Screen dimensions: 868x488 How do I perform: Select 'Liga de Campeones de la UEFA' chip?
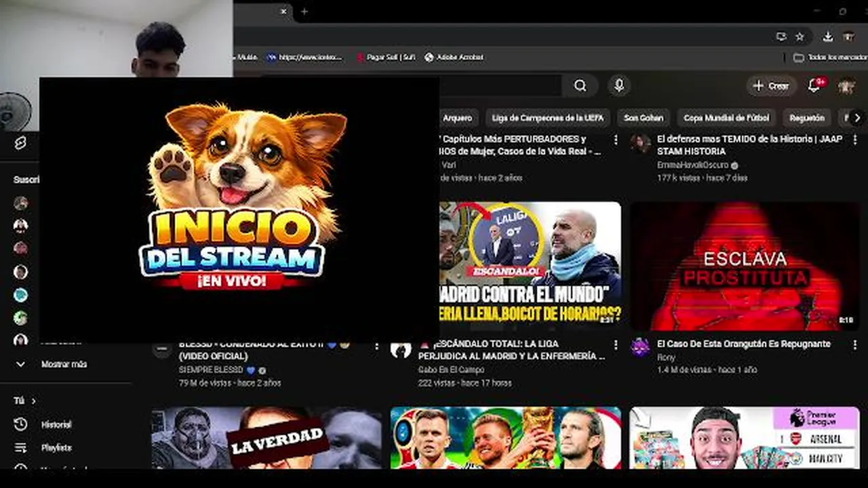[x=547, y=118]
